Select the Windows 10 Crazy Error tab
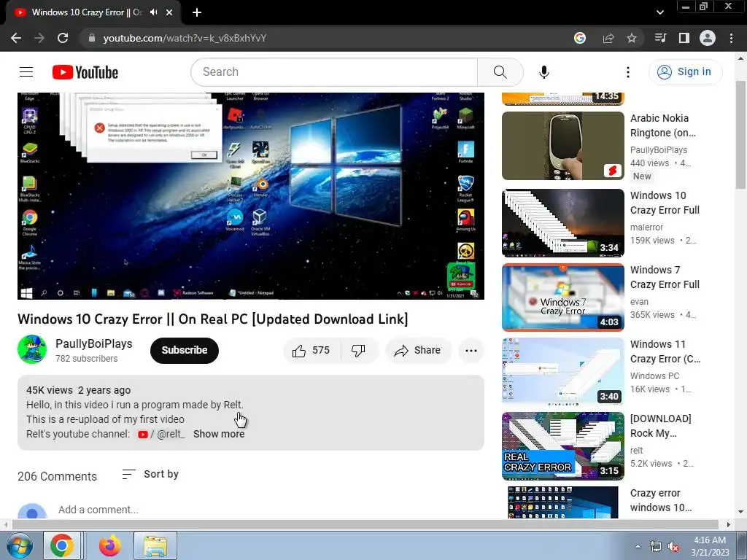The image size is (747, 560). click(x=88, y=12)
